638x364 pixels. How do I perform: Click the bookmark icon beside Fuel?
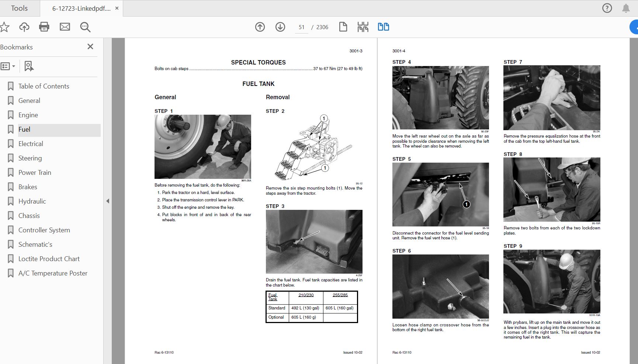point(11,129)
